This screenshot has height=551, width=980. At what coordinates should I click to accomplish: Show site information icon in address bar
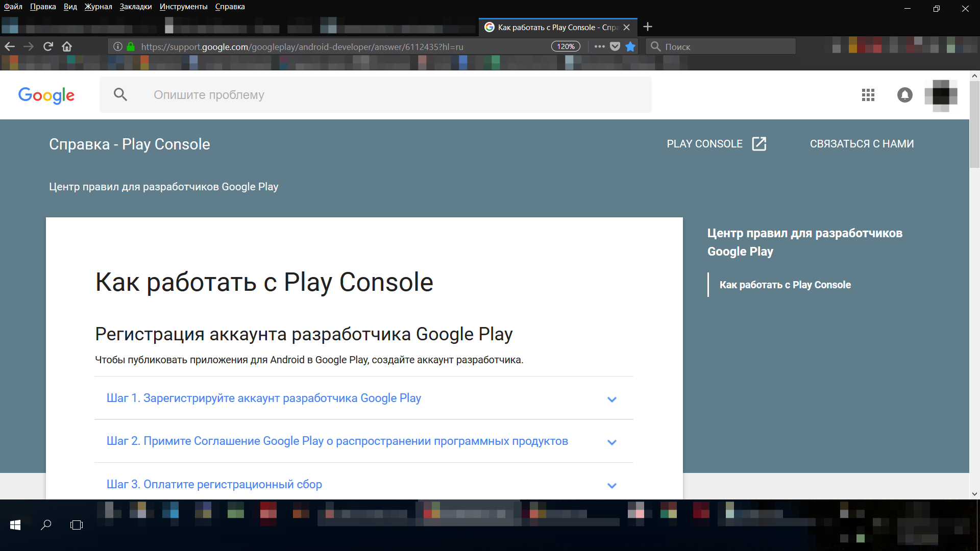pyautogui.click(x=118, y=46)
